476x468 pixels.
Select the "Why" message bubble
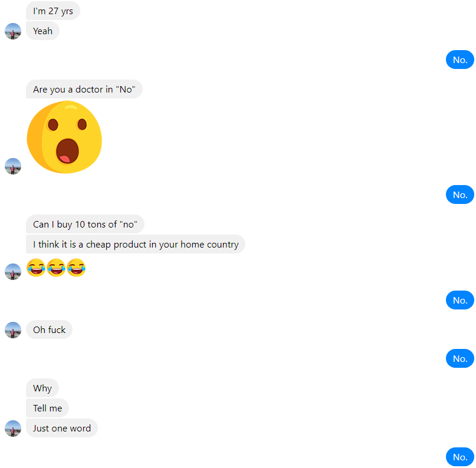coord(42,388)
